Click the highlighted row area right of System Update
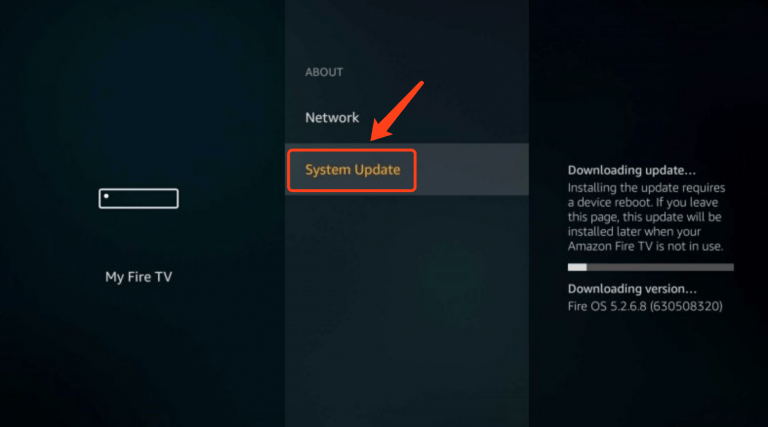768x427 pixels. click(x=473, y=170)
